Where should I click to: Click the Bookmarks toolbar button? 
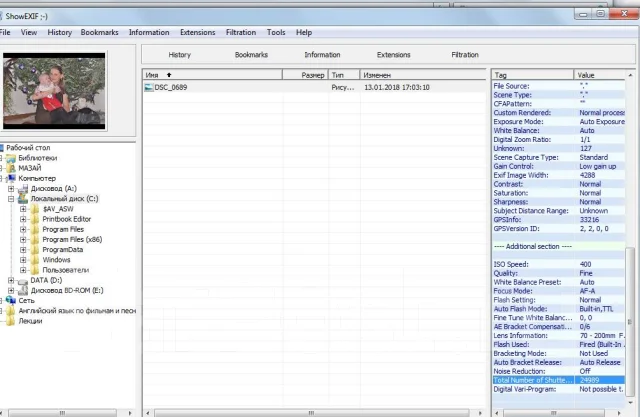tap(251, 55)
